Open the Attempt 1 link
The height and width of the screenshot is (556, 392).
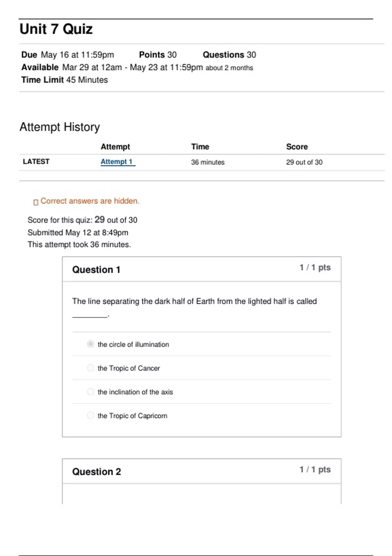point(117,162)
